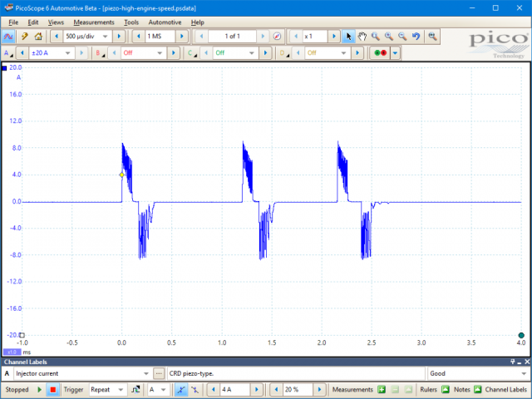Open the Measurements menu
The width and height of the screenshot is (532, 399).
pos(94,22)
